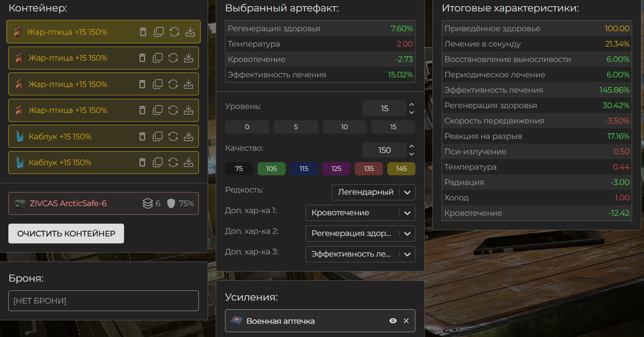This screenshot has height=337, width=644.
Task: Duplicate the highlighted Жар-птица artifact
Action: pyautogui.click(x=158, y=32)
